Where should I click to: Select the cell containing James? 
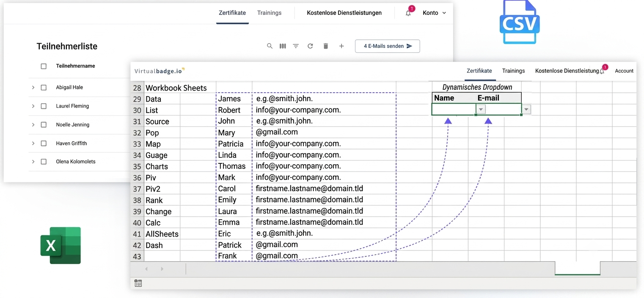click(234, 99)
